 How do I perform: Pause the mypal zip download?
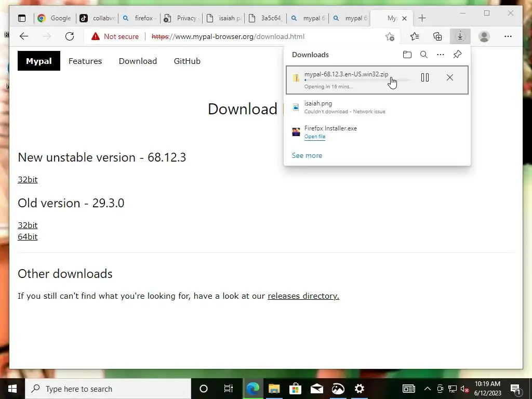[425, 78]
